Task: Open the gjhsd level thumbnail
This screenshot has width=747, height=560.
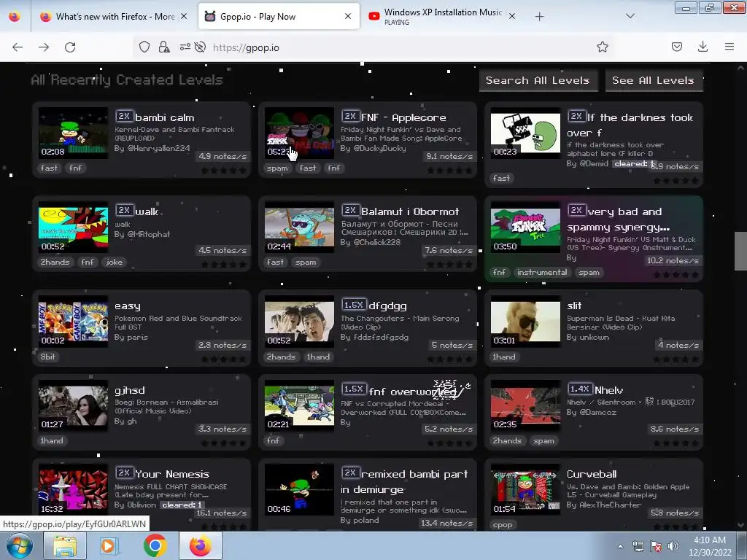Action: (x=74, y=405)
